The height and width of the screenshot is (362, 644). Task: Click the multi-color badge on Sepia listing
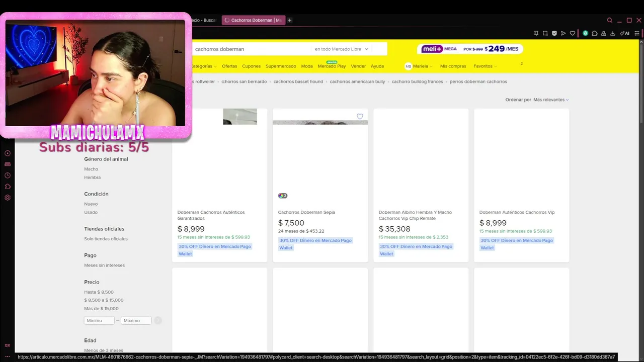point(283,196)
